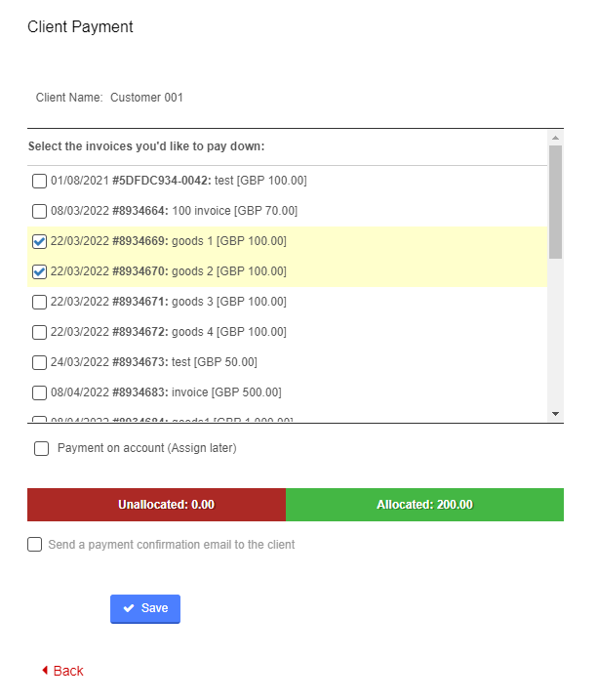Check invoice #8934664 100 invoice checkbox
The height and width of the screenshot is (700, 597).
(x=39, y=211)
